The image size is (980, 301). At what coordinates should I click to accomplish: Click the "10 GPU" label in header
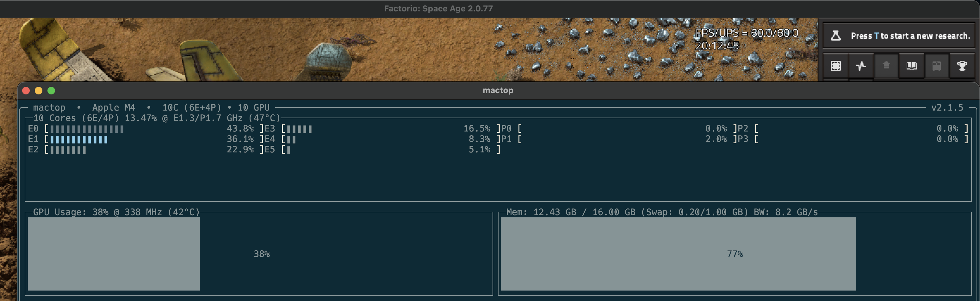coord(253,107)
